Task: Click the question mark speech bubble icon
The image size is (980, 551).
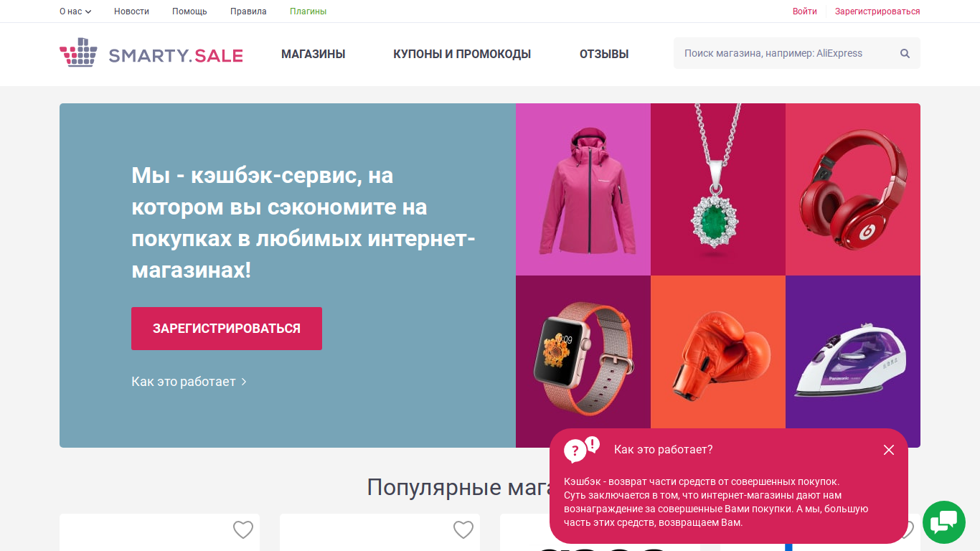Action: click(x=581, y=450)
